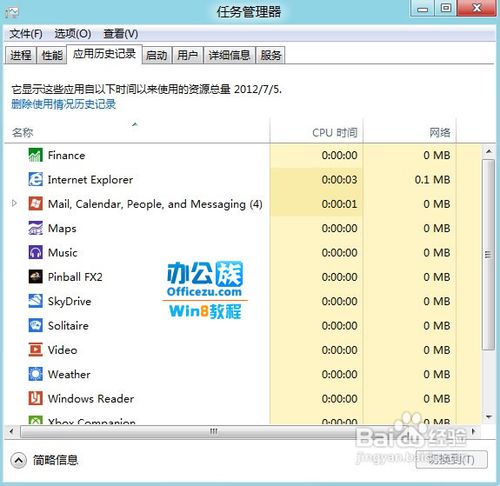Click the Pinball FX2 icon
The width and height of the screenshot is (500, 486).
pyautogui.click(x=35, y=277)
